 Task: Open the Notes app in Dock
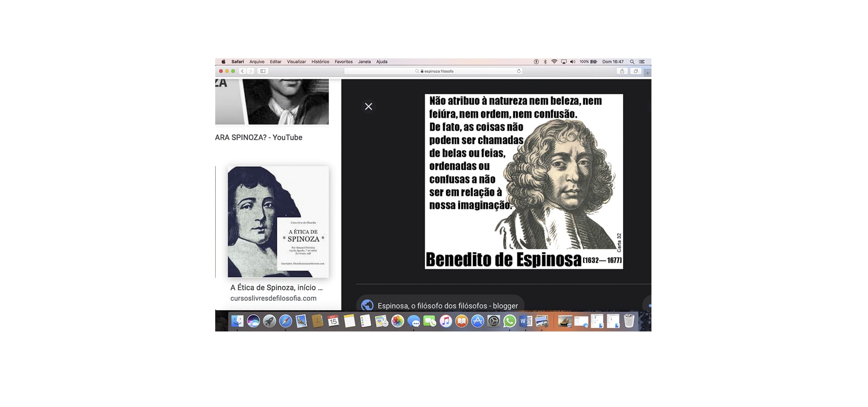[x=349, y=321]
